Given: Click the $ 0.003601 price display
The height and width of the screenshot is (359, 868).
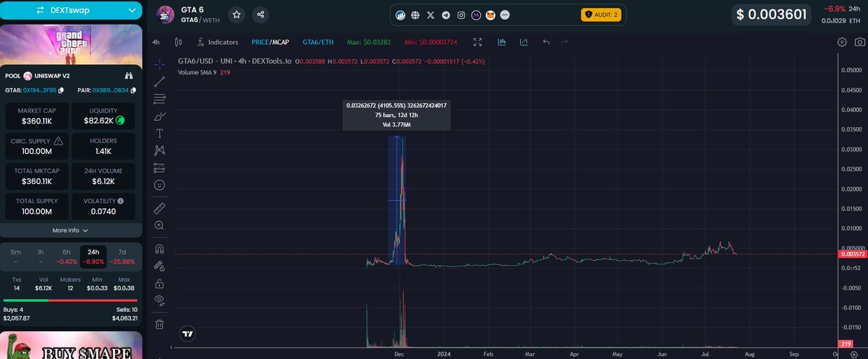Looking at the screenshot, I should (x=771, y=14).
